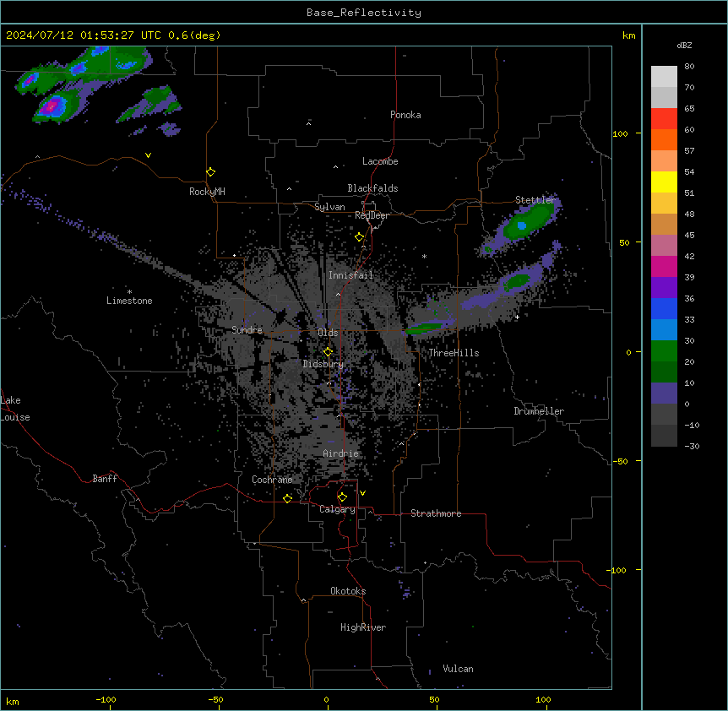Click the -50 tick on bottom axis
Screen dimensions: 728x711
(215, 699)
